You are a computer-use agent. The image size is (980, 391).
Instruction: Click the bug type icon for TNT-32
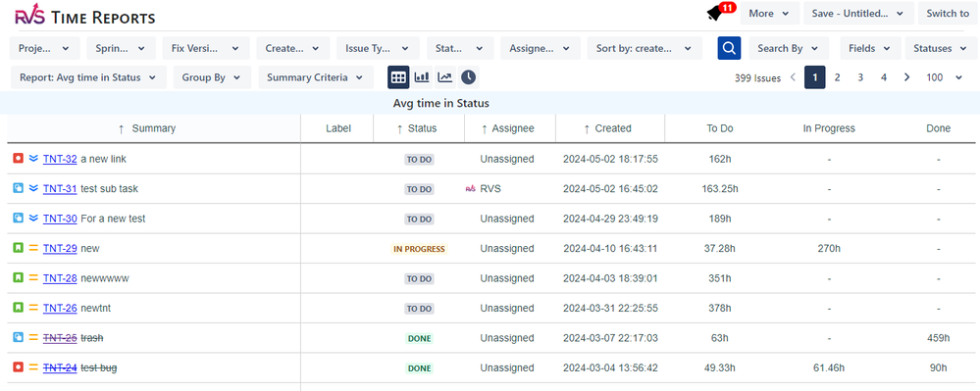pos(18,159)
